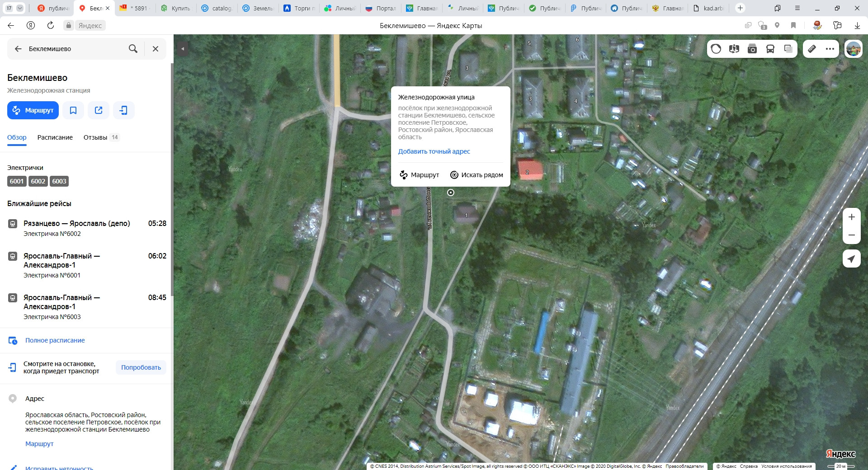Select train number 6002 badge

tap(38, 181)
